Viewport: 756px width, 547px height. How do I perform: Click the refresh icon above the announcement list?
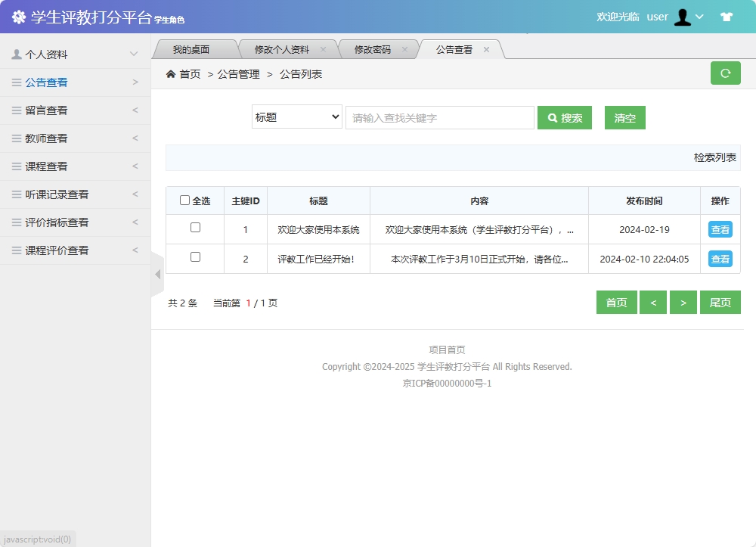[725, 73]
